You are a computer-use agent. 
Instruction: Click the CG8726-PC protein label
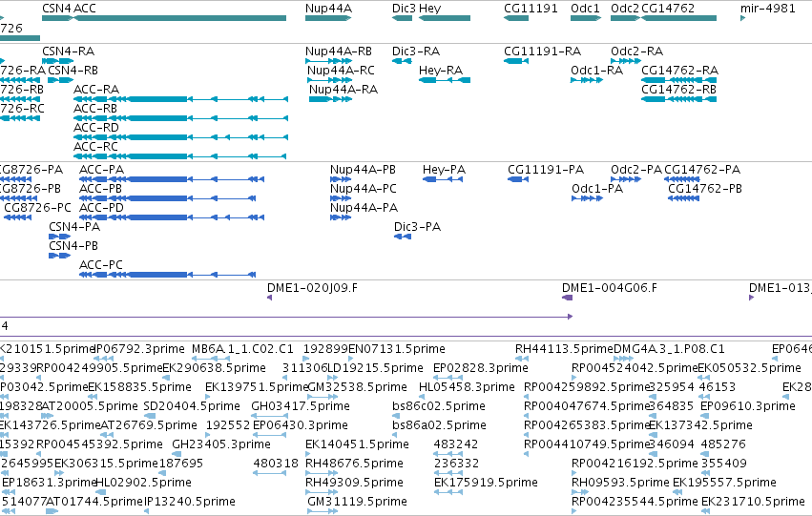(x=37, y=208)
